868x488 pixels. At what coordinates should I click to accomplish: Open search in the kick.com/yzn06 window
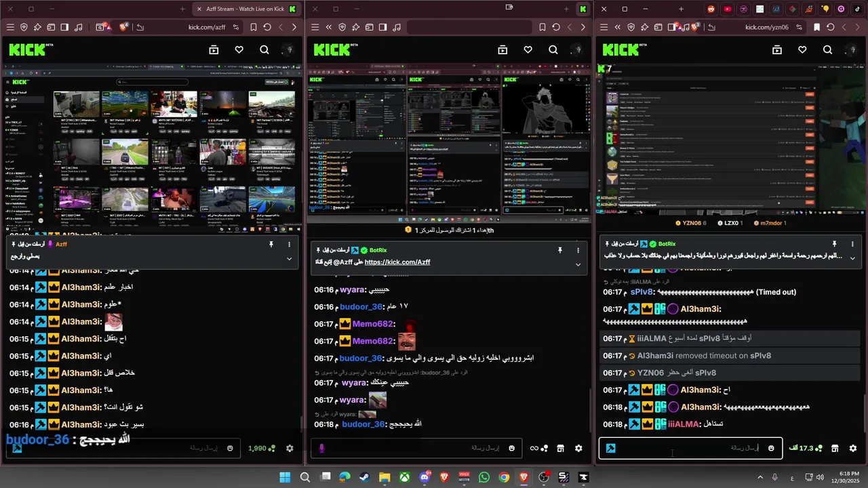(x=828, y=49)
